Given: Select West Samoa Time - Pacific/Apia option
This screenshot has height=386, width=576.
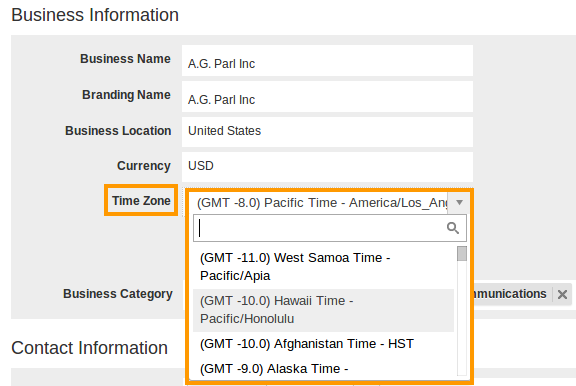Looking at the screenshot, I should (323, 267).
